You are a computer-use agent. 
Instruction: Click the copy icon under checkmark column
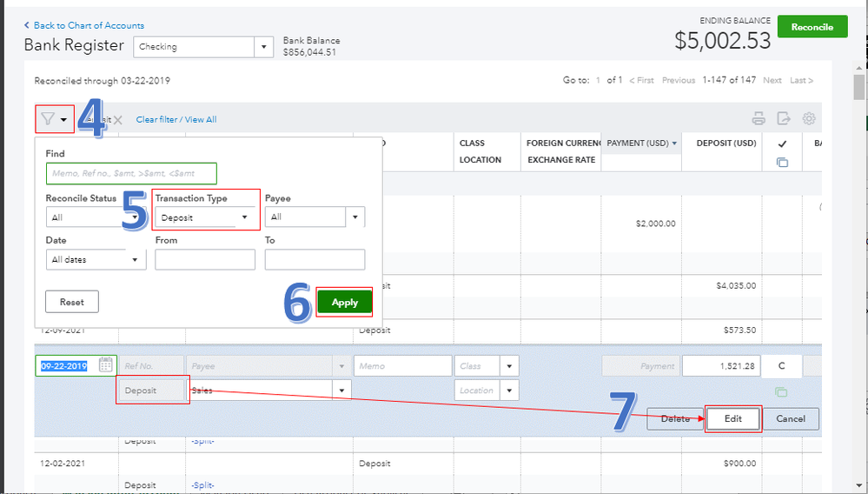pyautogui.click(x=782, y=163)
